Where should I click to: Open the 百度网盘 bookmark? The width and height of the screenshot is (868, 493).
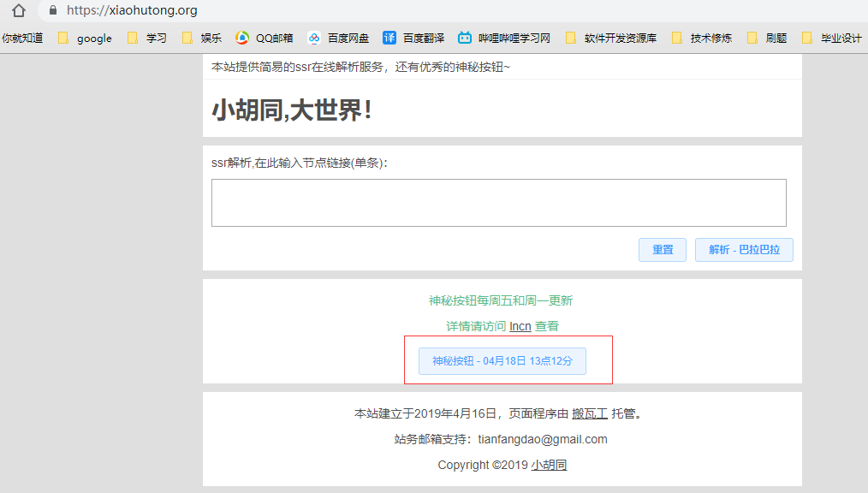[338, 38]
